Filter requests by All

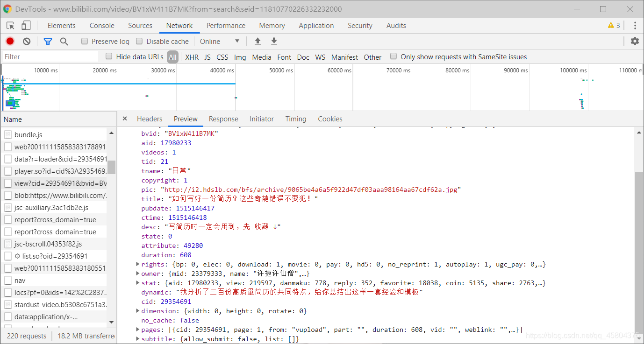coord(173,57)
